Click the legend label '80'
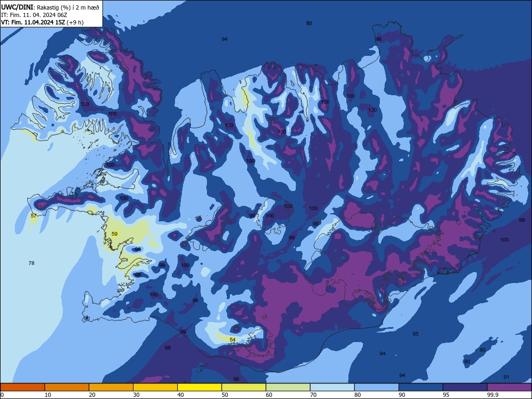Viewport: 532px width, 399px height. (x=358, y=395)
